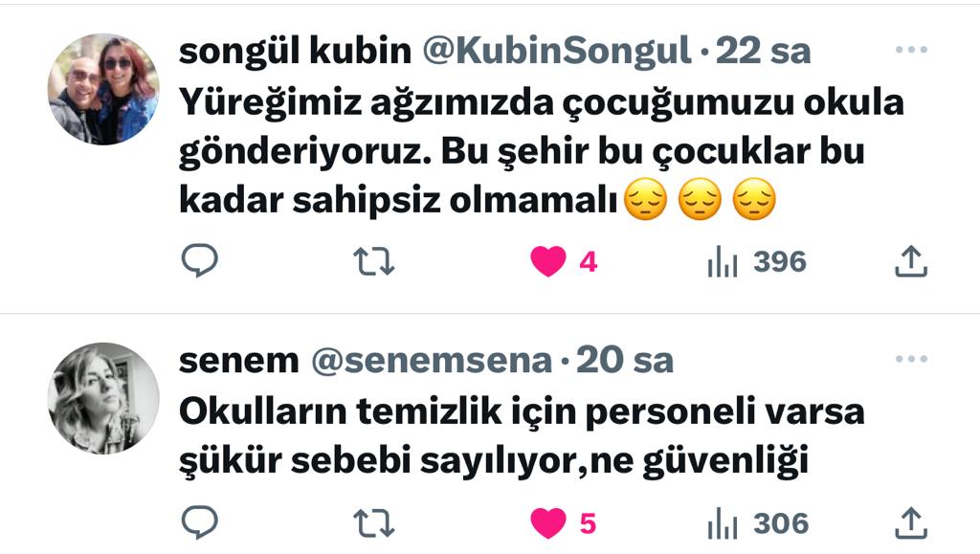Open more options for songül kubin's tweet
The height and width of the screenshot is (554, 980).
tap(911, 50)
